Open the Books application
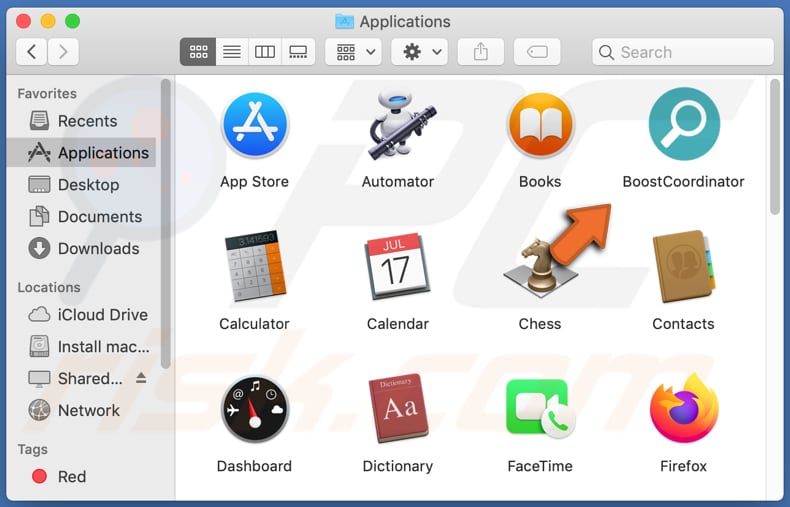Viewport: 790px width, 507px height. pos(540,125)
